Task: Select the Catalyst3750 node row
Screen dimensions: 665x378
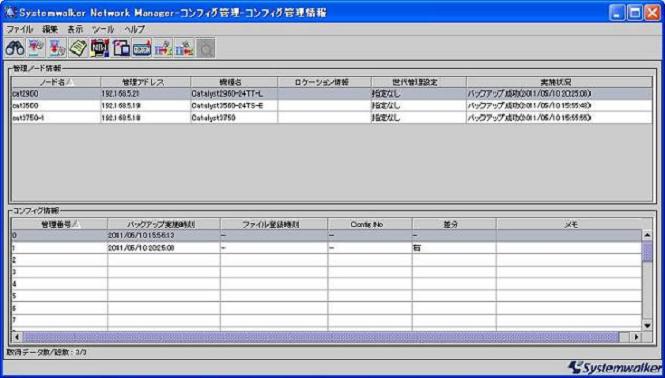Action: [332, 118]
